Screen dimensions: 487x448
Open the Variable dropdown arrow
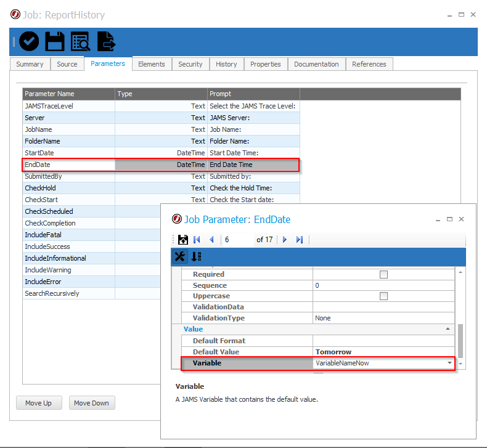pyautogui.click(x=449, y=363)
